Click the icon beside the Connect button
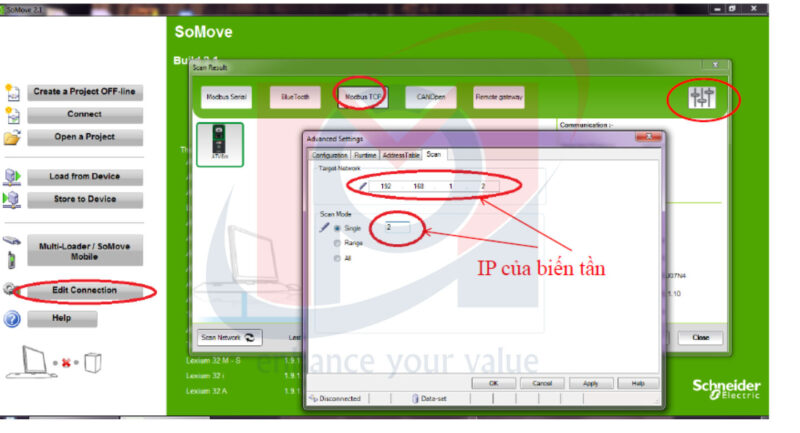 click(x=12, y=115)
